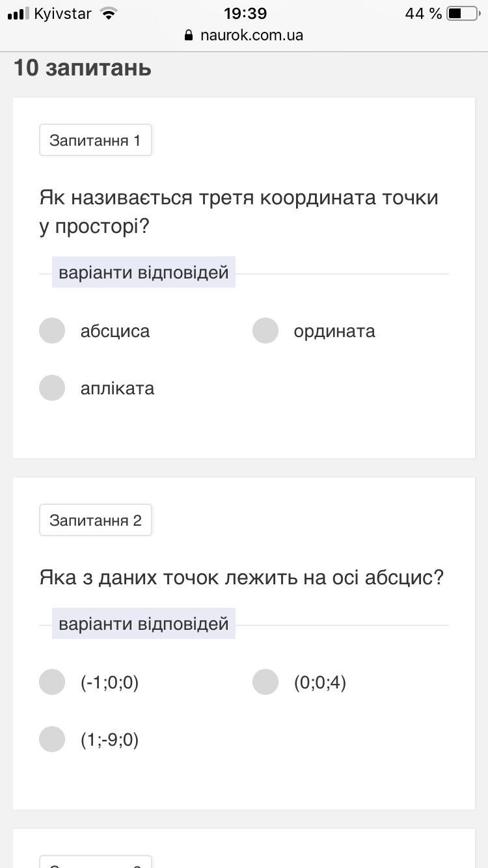Screen dimensions: 488x868
Task: Choose the (0;0;4) answer option
Action: (x=265, y=682)
